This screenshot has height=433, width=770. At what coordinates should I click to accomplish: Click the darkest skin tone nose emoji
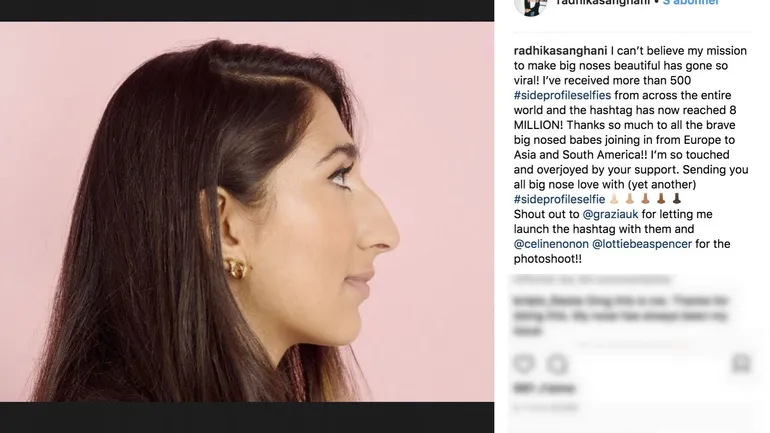(677, 199)
